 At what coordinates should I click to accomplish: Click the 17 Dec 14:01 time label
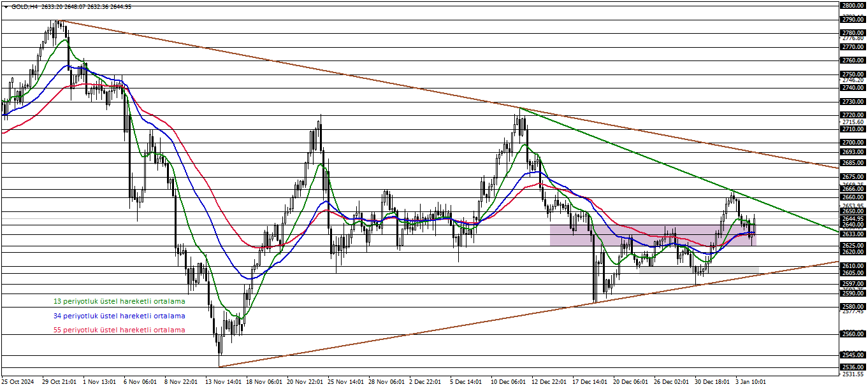590,382
